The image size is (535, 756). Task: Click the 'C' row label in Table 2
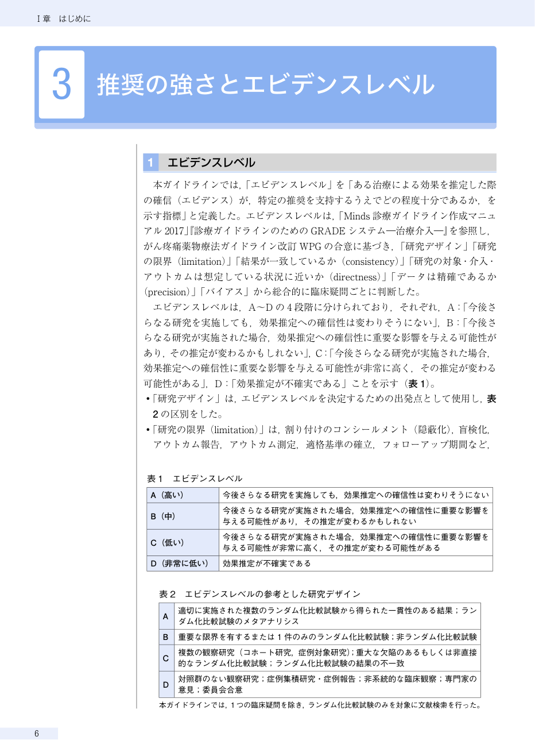click(x=166, y=658)
